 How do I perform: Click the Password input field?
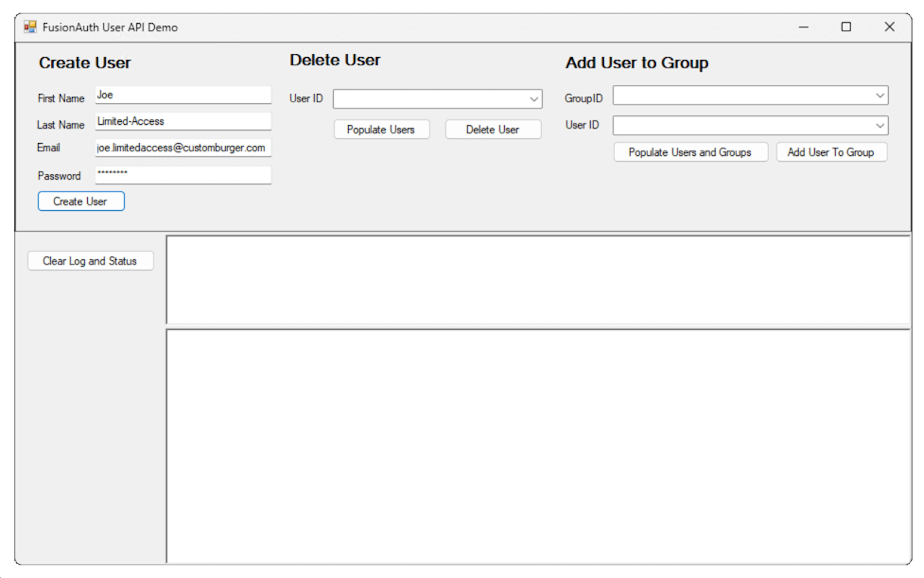[183, 175]
